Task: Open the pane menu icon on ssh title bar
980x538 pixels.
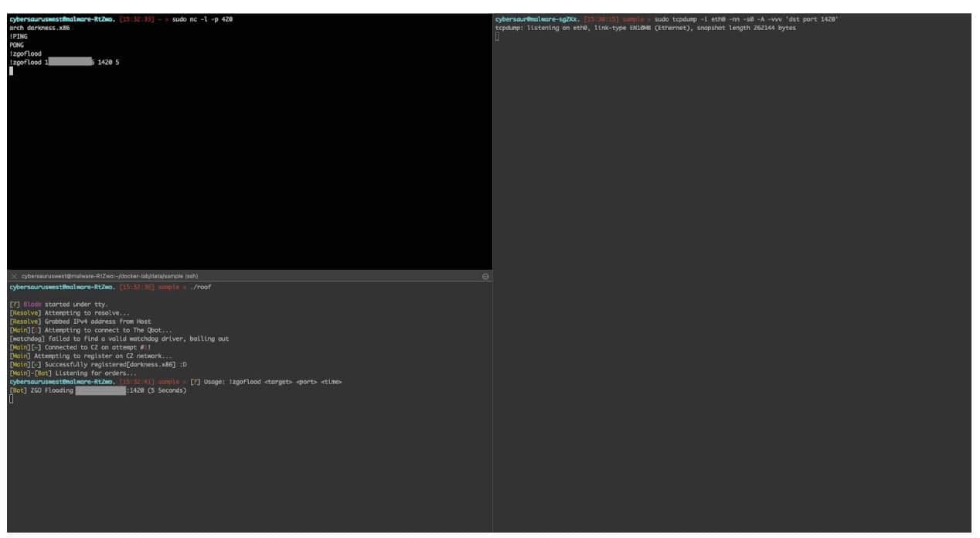Action: (x=485, y=276)
